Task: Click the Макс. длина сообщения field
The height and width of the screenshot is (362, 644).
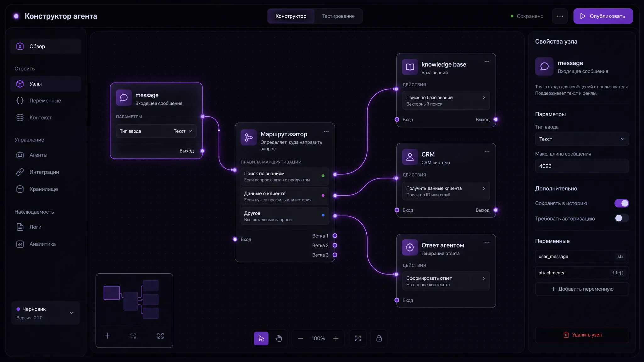Action: click(x=582, y=166)
